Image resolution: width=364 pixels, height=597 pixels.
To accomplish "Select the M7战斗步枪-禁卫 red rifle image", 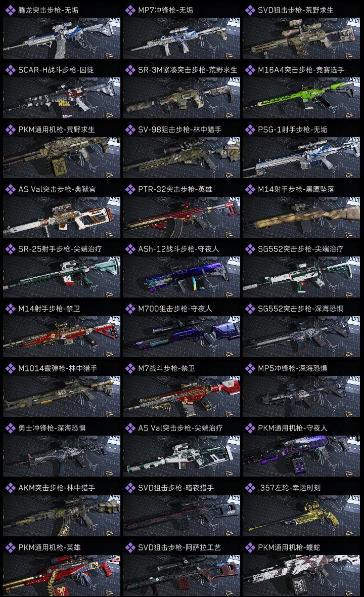I will [x=181, y=396].
